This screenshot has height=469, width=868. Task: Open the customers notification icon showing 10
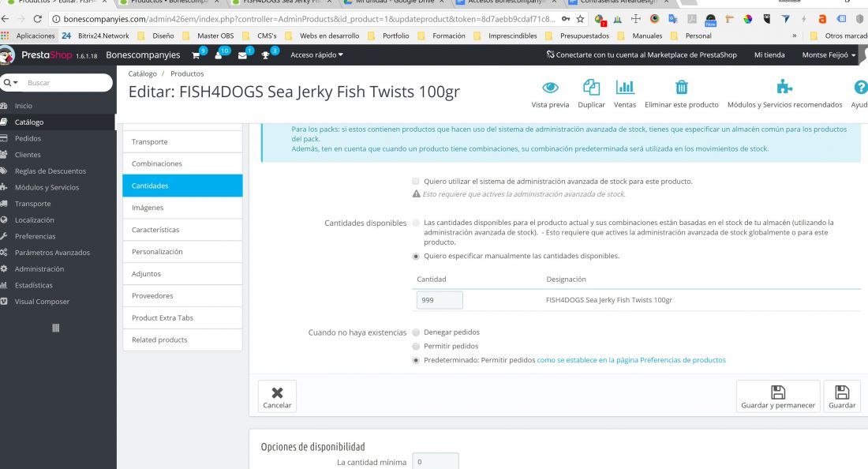pyautogui.click(x=219, y=54)
